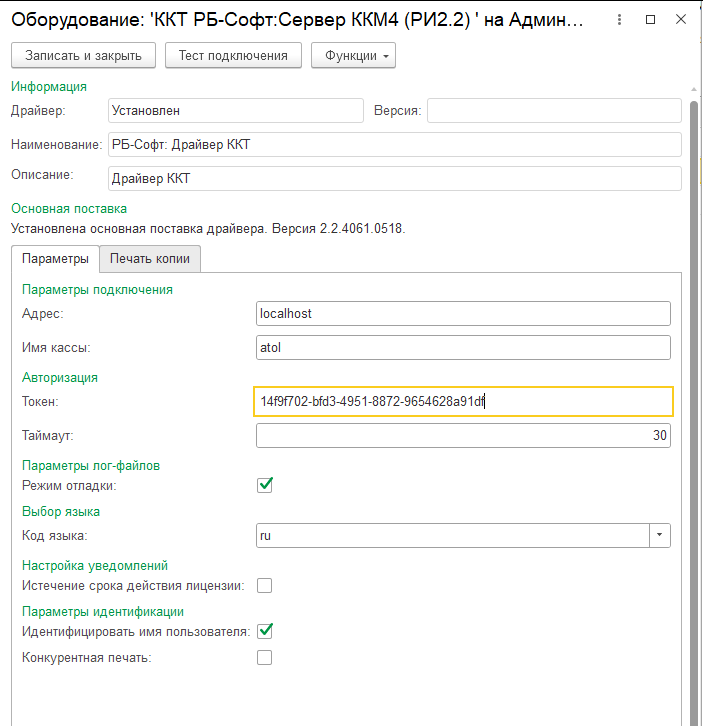Open the three-dot window options menu
The image size is (703, 726).
tap(619, 19)
